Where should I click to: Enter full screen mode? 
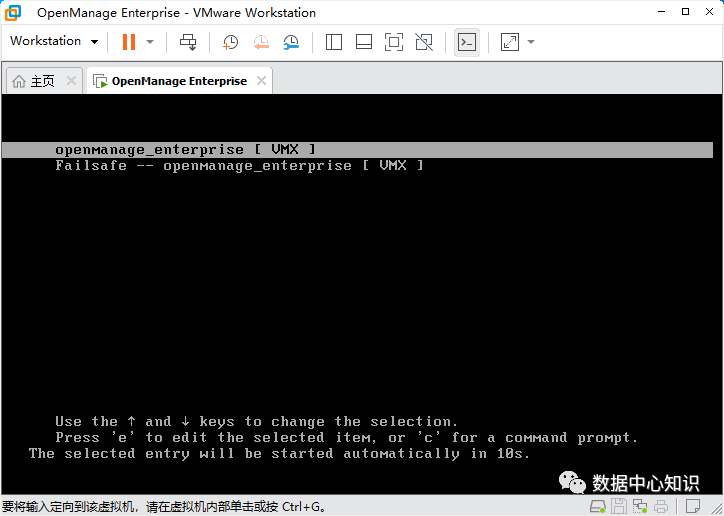[394, 42]
